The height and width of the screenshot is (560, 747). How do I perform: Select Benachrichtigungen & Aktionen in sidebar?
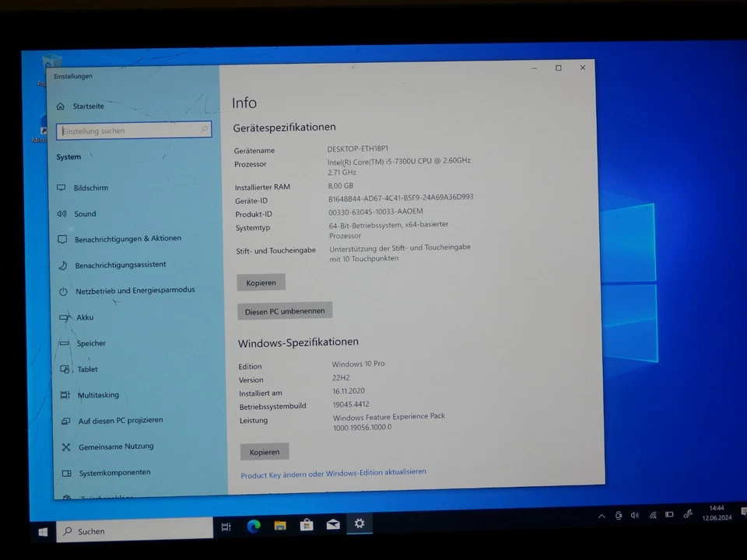click(x=128, y=238)
